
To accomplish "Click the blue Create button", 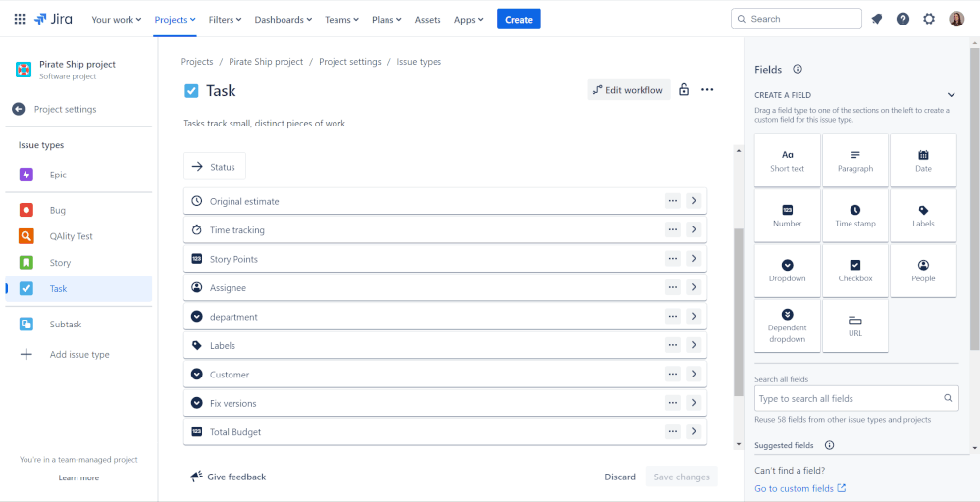I will (x=519, y=20).
